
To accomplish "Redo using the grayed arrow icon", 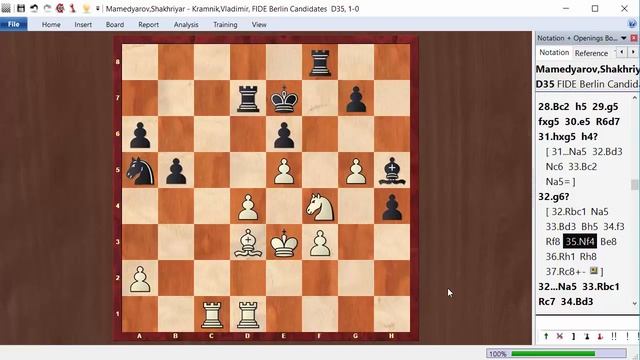I will [x=47, y=8].
